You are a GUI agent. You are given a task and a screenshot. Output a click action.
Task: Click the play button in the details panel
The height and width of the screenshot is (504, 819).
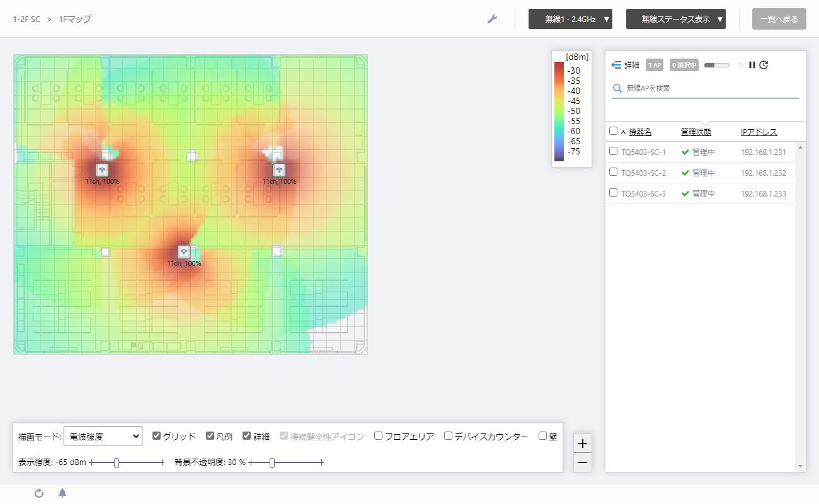742,65
